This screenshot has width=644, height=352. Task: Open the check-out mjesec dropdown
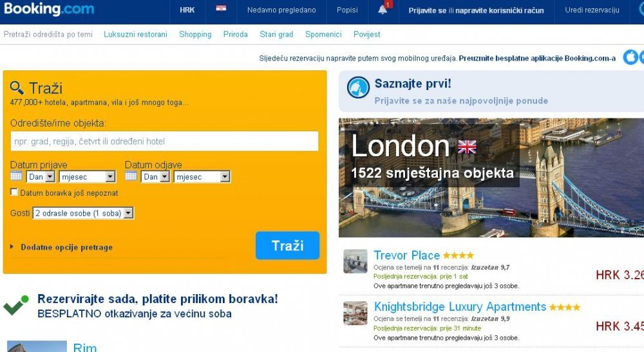[202, 177]
